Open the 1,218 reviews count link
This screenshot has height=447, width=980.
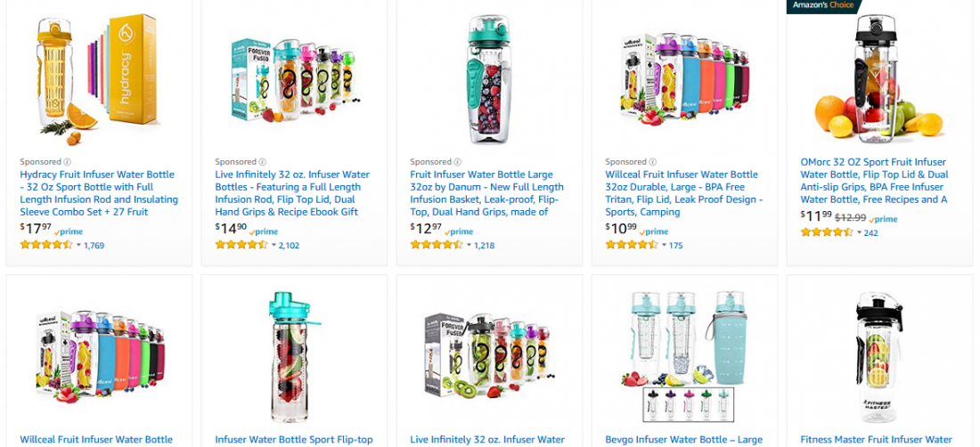(x=484, y=246)
